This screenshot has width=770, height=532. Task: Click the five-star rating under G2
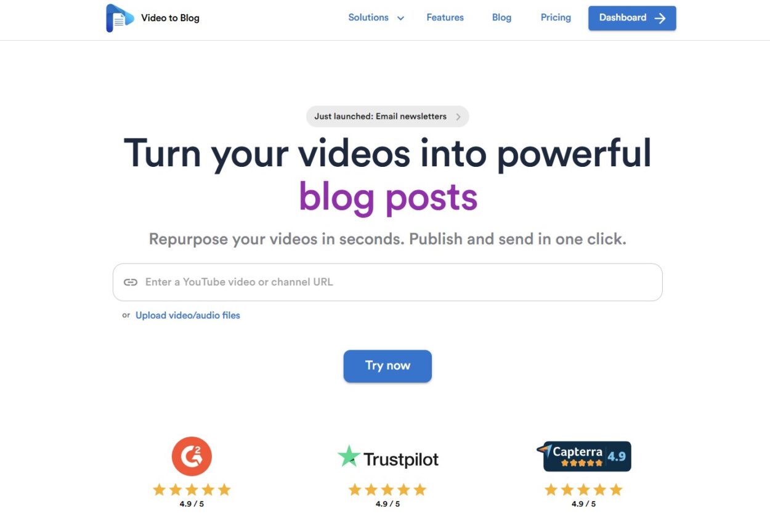coord(192,490)
